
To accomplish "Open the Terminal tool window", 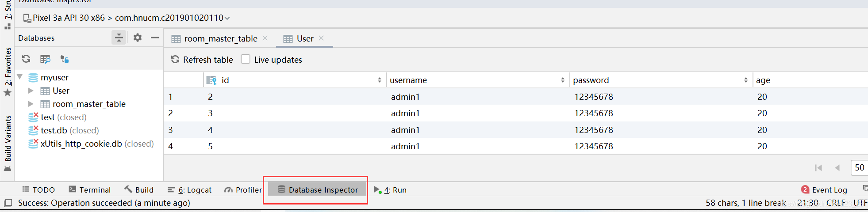I will tap(90, 189).
